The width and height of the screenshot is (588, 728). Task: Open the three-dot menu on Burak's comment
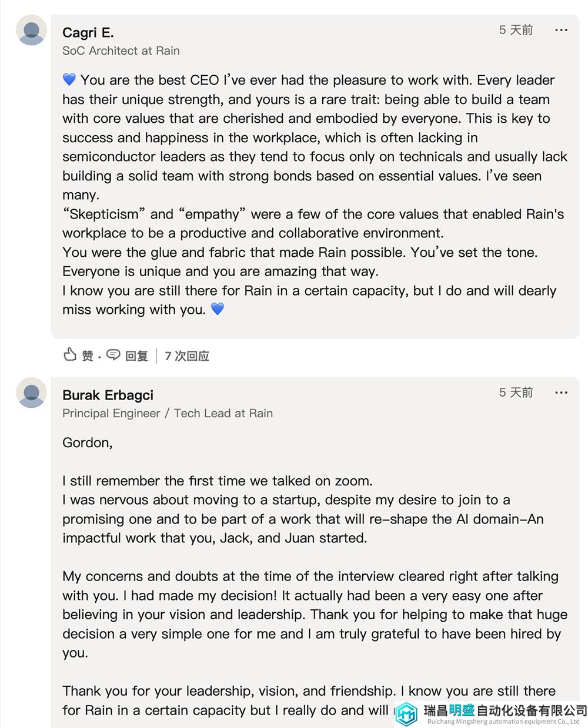click(x=561, y=392)
